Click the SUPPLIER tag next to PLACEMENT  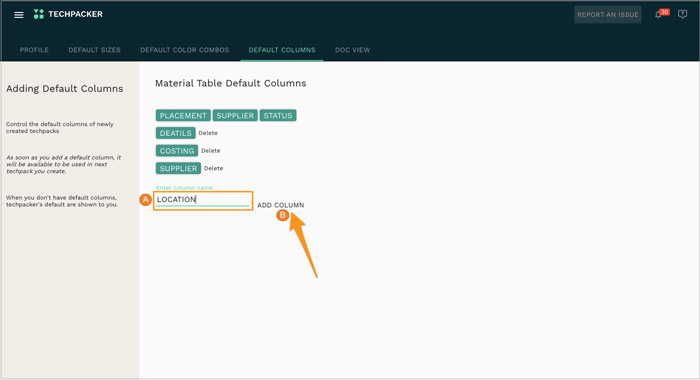pos(235,116)
